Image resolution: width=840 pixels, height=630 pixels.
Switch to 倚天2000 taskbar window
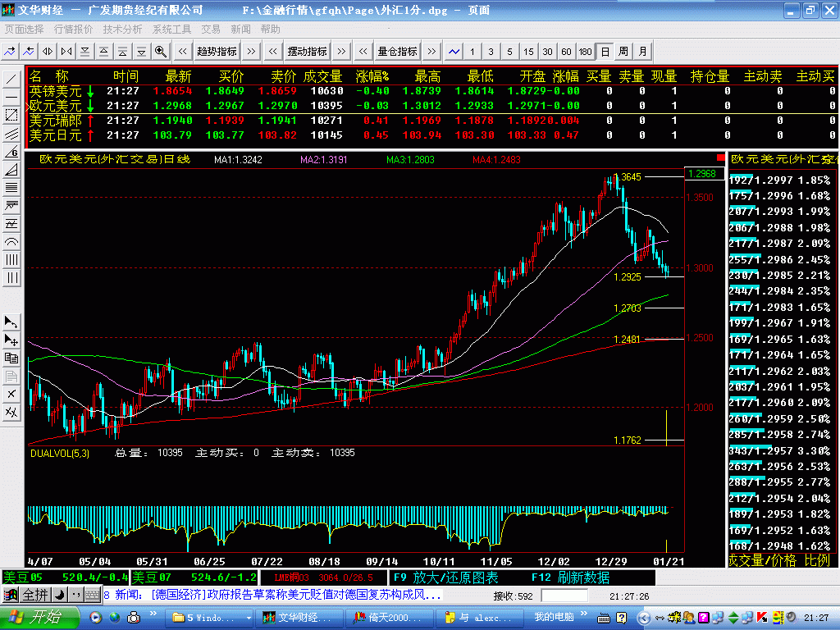(x=388, y=618)
